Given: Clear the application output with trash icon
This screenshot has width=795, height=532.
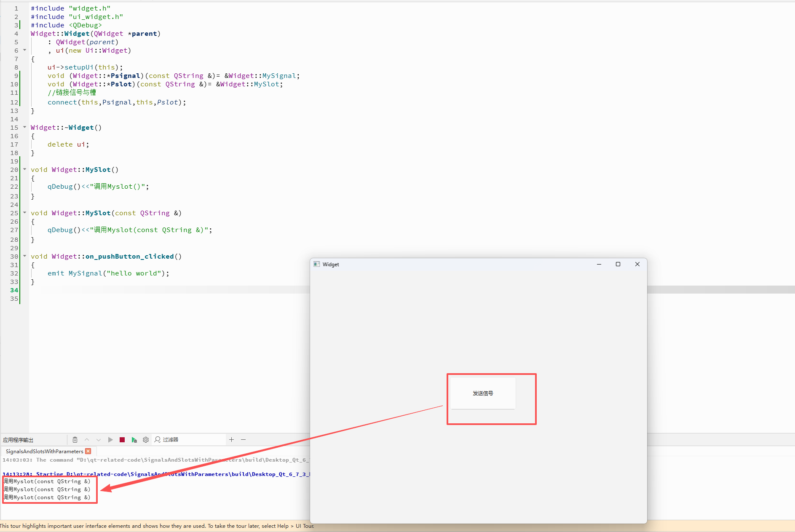Looking at the screenshot, I should (x=75, y=440).
